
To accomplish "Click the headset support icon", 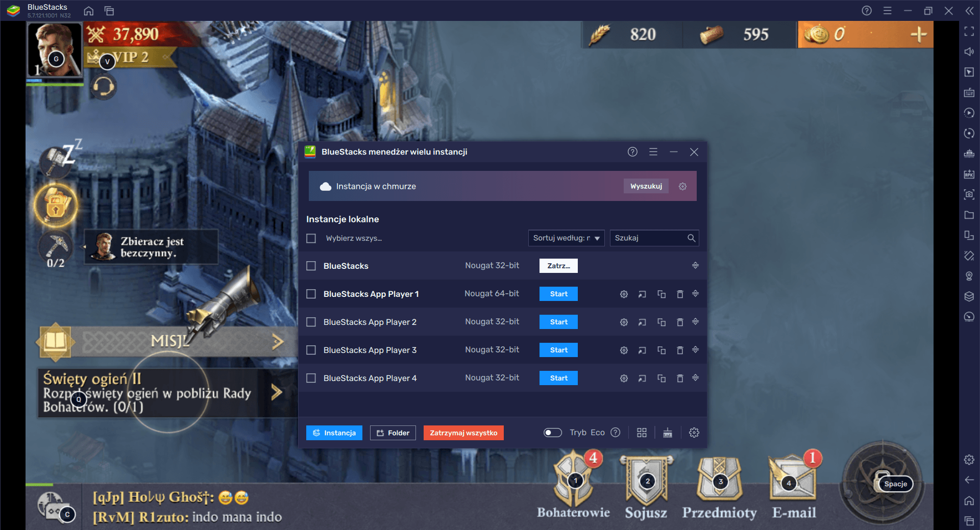I will point(104,87).
